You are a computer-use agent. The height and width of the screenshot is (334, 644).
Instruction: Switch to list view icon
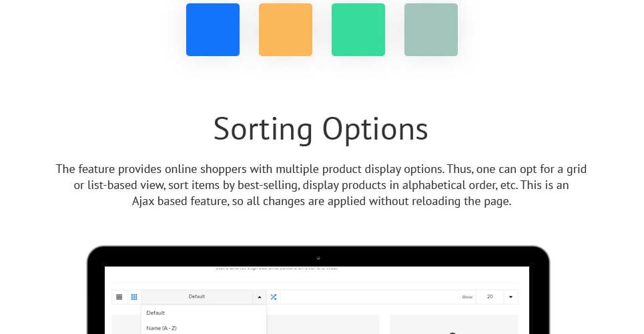tap(119, 297)
